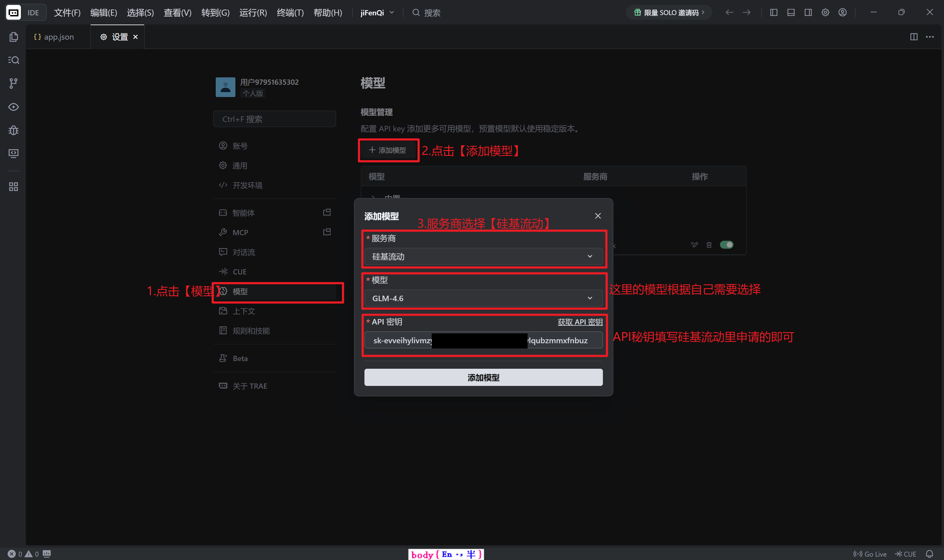Image resolution: width=944 pixels, height=560 pixels.
Task: Focus the Ctrl+F 搜索 settings search box
Action: pyautogui.click(x=274, y=119)
